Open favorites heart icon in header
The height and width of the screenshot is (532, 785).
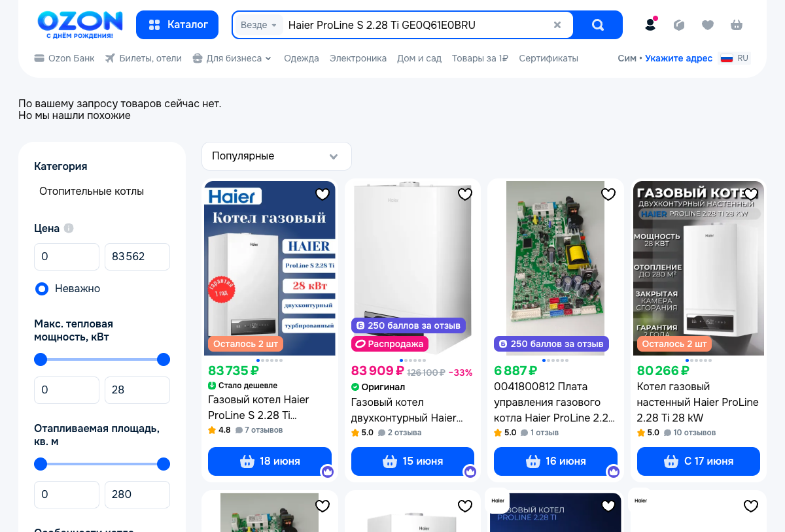(708, 25)
